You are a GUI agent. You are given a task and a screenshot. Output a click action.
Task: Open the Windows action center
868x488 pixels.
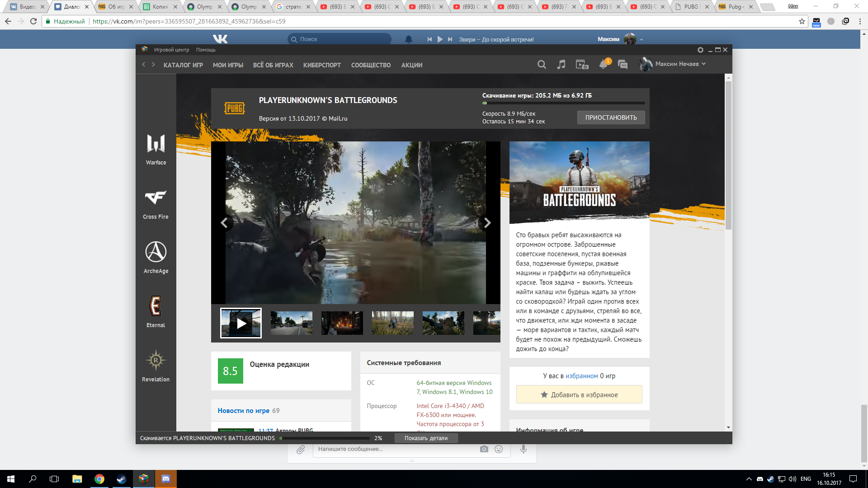point(853,479)
